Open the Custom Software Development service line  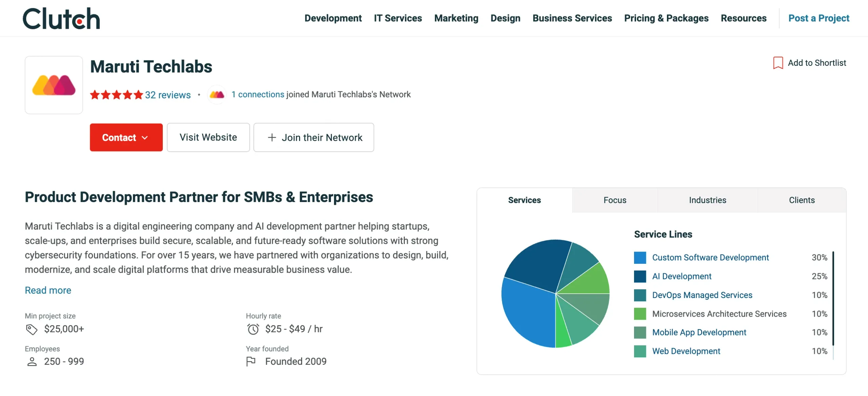[x=710, y=257]
